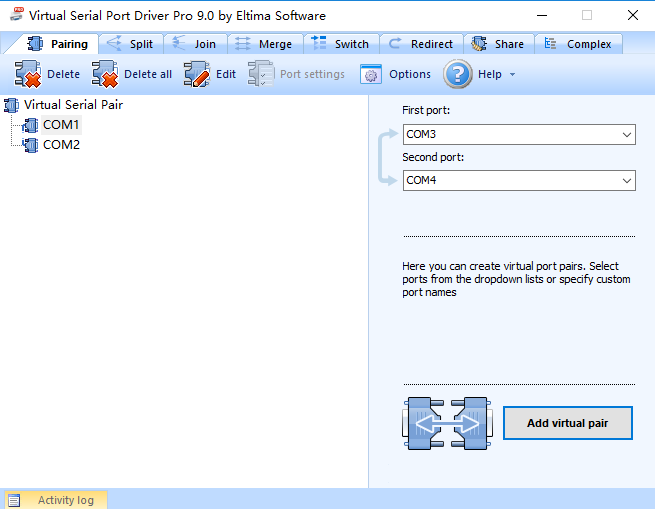Open the Share tab

click(499, 44)
